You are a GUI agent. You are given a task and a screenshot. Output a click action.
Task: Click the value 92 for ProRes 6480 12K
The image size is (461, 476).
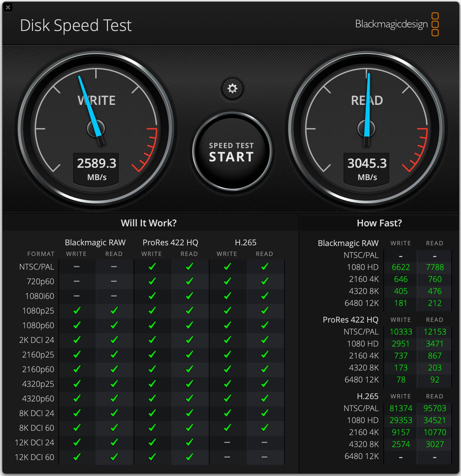click(x=435, y=380)
